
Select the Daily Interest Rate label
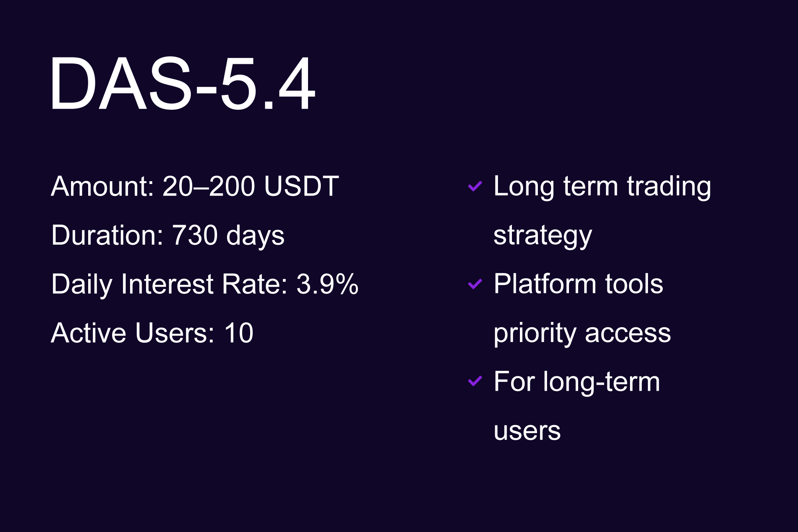tap(169, 284)
